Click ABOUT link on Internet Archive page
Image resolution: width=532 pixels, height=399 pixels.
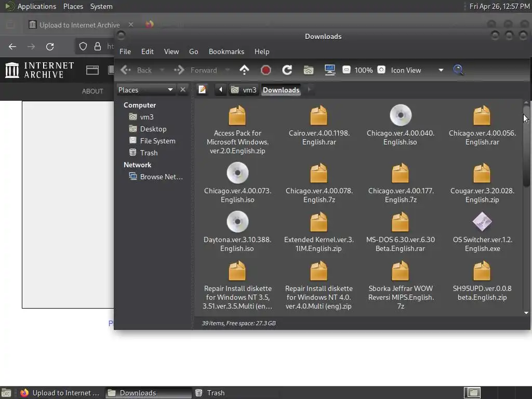[x=92, y=91]
